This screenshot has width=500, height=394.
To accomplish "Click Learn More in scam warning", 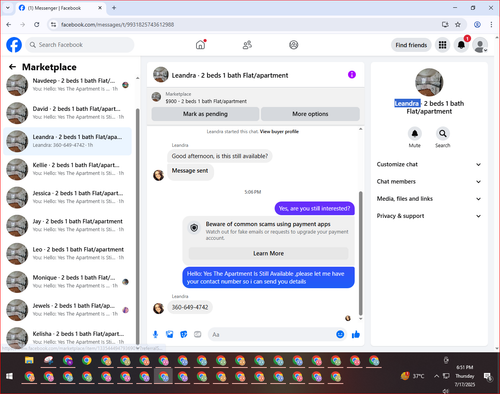I will tap(269, 253).
